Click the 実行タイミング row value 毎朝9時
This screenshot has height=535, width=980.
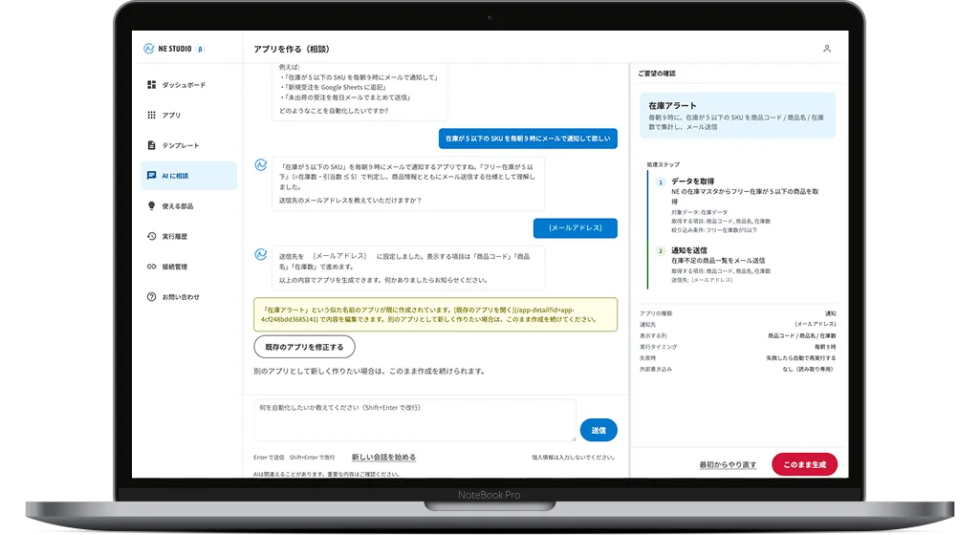tap(825, 347)
